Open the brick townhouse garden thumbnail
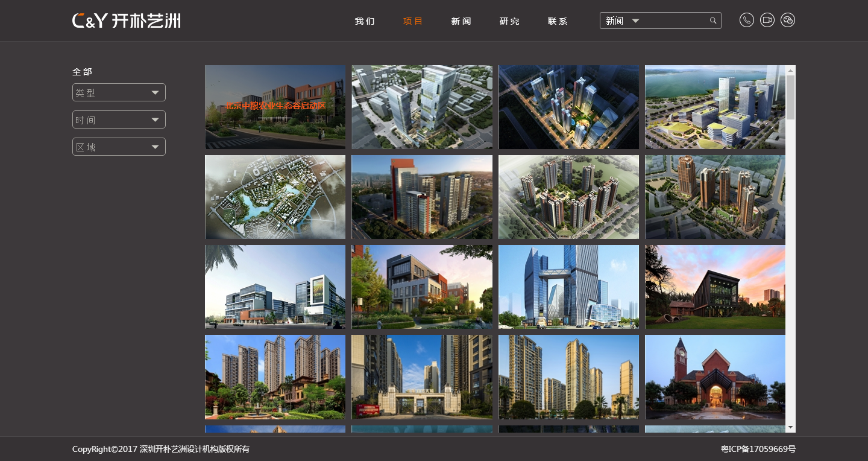The image size is (868, 461). pyautogui.click(x=422, y=287)
